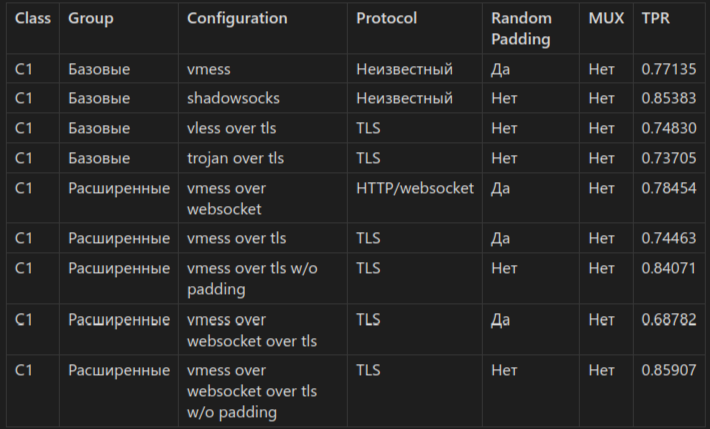Select the TPR value 0.84071
710x429 pixels.
[669, 268]
